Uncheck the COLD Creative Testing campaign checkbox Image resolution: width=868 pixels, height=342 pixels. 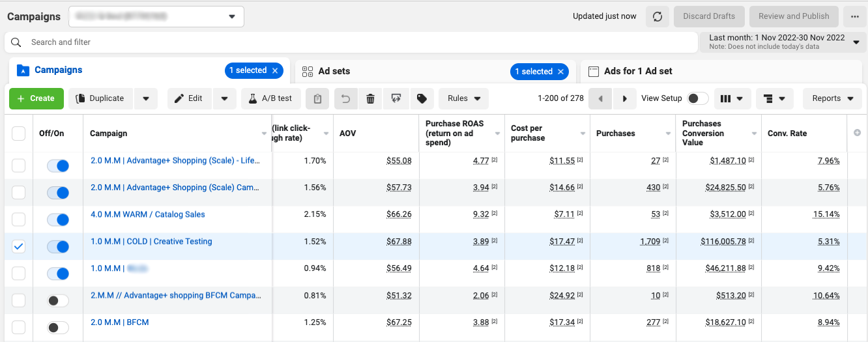pyautogui.click(x=19, y=246)
